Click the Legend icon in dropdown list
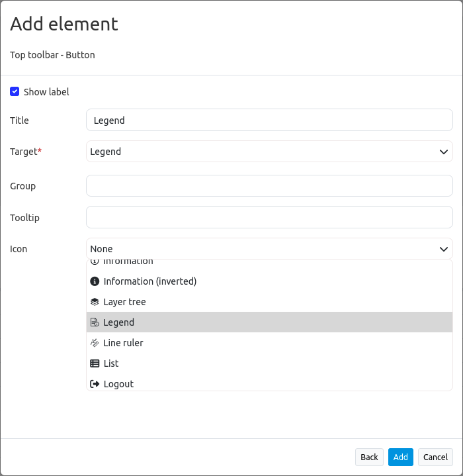463x476 pixels. (x=95, y=322)
